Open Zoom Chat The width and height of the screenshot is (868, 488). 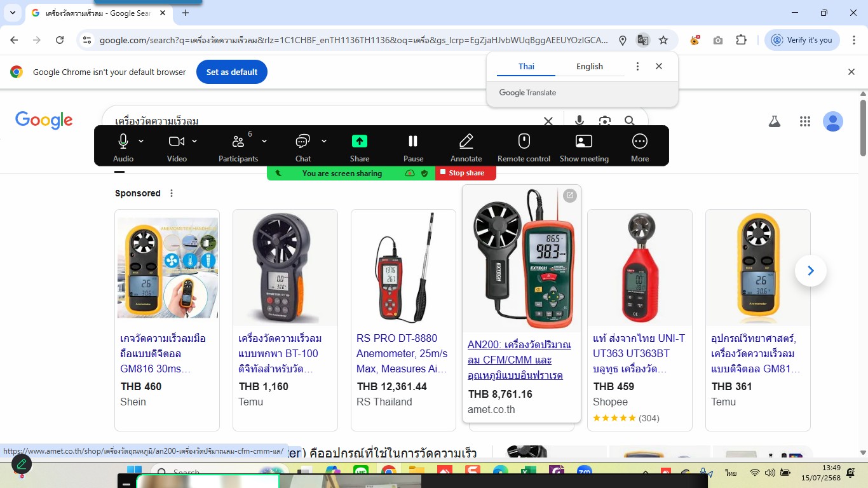(303, 147)
